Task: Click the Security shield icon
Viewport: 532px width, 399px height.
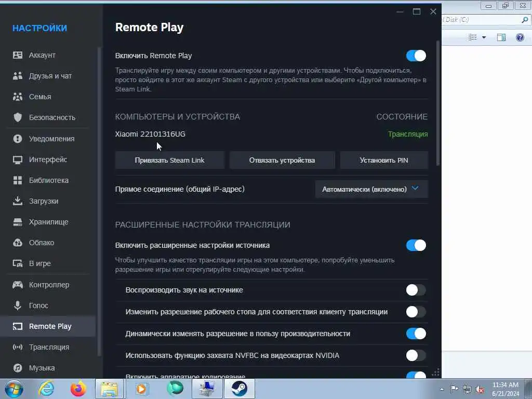Action: coord(18,117)
